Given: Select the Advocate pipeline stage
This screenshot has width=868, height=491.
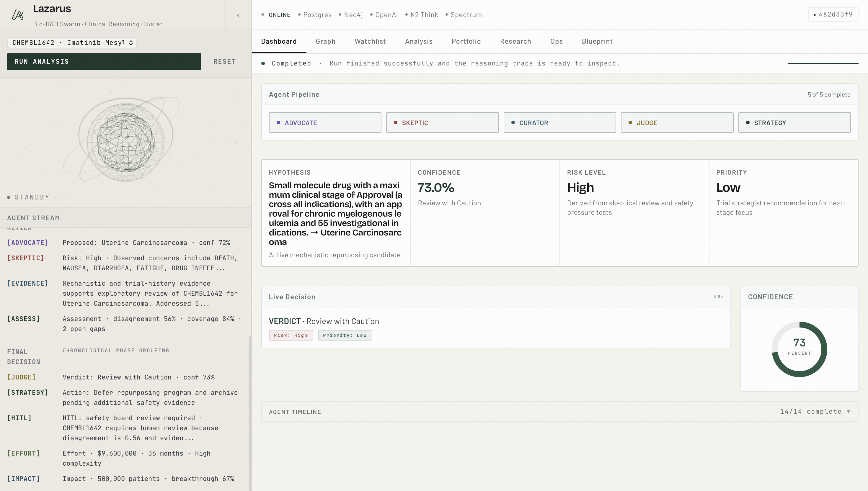Looking at the screenshot, I should pyautogui.click(x=325, y=123).
